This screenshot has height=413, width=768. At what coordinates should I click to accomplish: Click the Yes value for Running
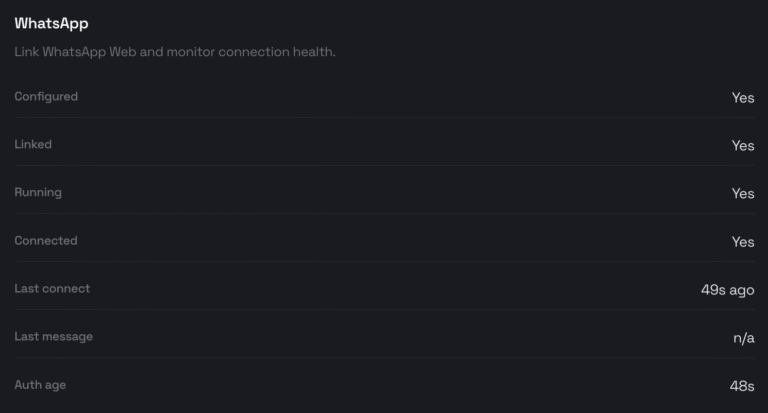(x=743, y=194)
